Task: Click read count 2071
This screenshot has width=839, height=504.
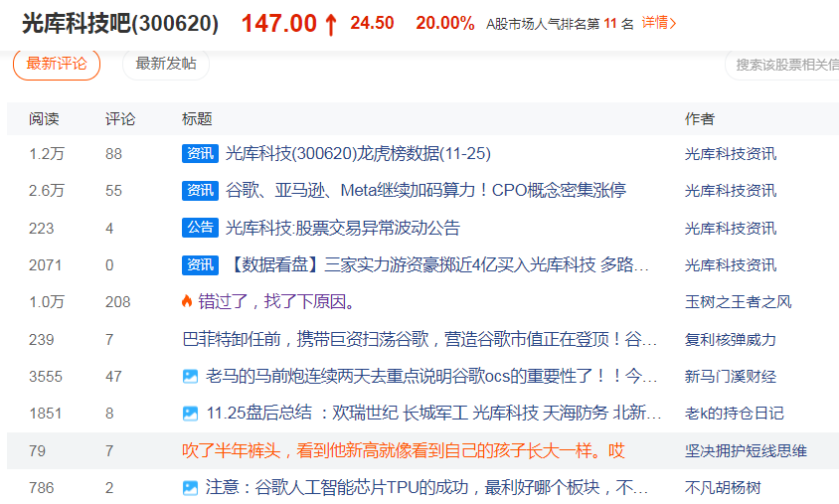Action: coord(46,265)
